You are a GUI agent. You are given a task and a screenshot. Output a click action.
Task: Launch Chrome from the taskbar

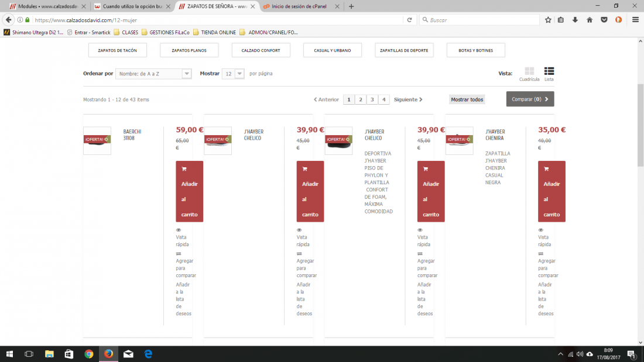pos(89,354)
